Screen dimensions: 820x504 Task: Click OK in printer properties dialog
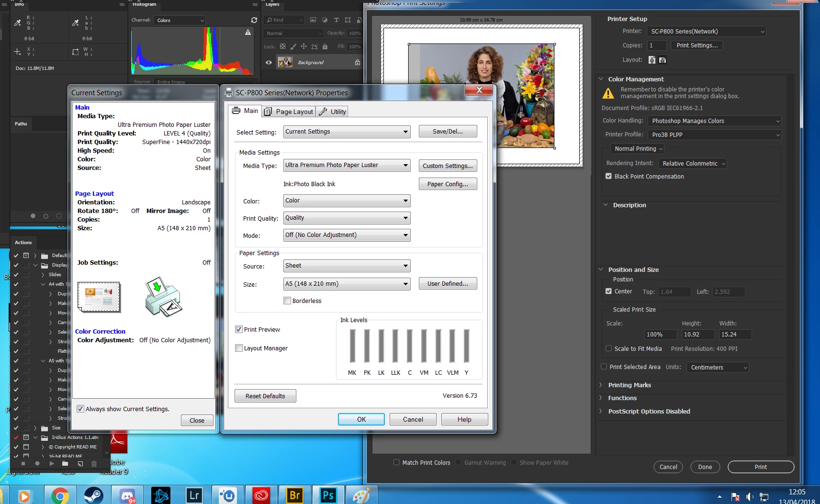click(361, 419)
